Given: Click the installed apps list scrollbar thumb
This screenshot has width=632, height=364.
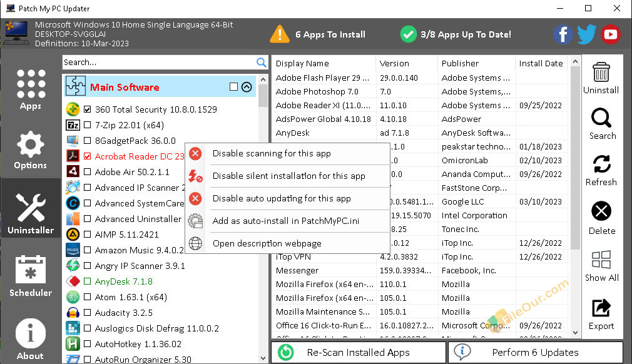Looking at the screenshot, I should [575, 158].
